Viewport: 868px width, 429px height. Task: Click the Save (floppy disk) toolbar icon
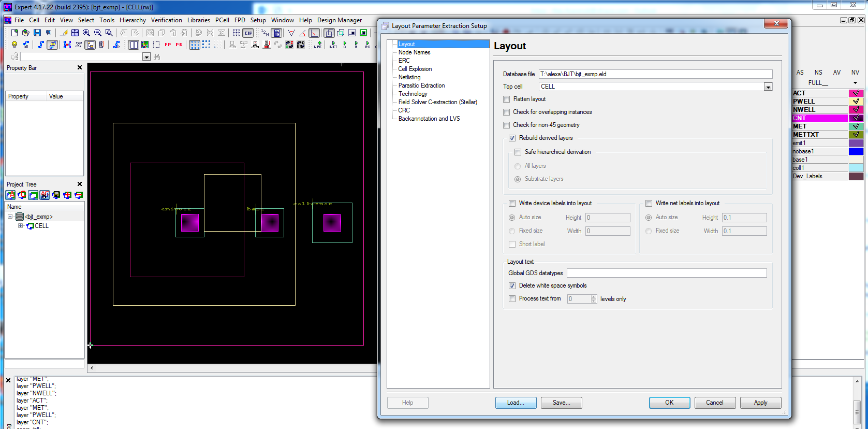click(37, 33)
